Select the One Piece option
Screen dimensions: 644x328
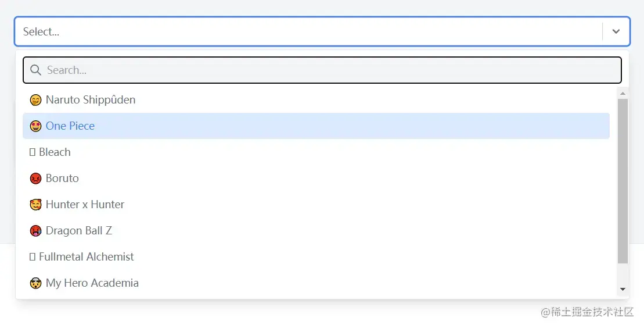click(70, 126)
